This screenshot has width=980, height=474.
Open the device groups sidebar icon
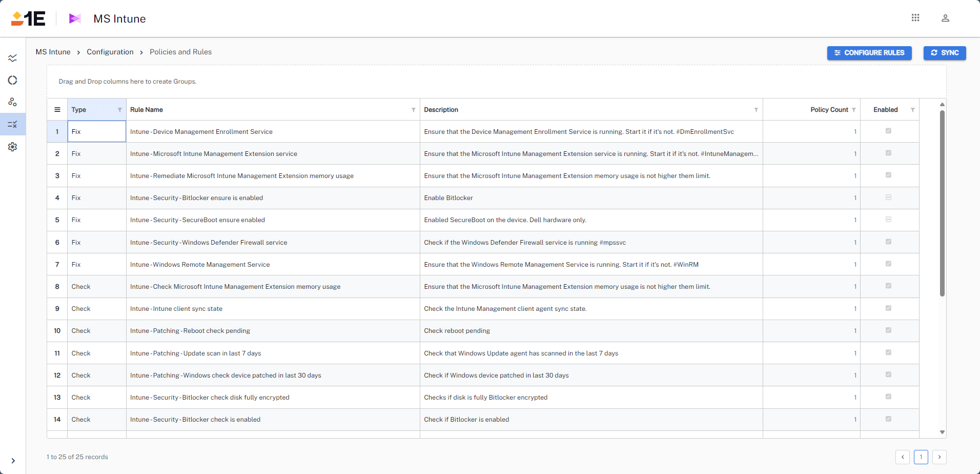coord(13,102)
